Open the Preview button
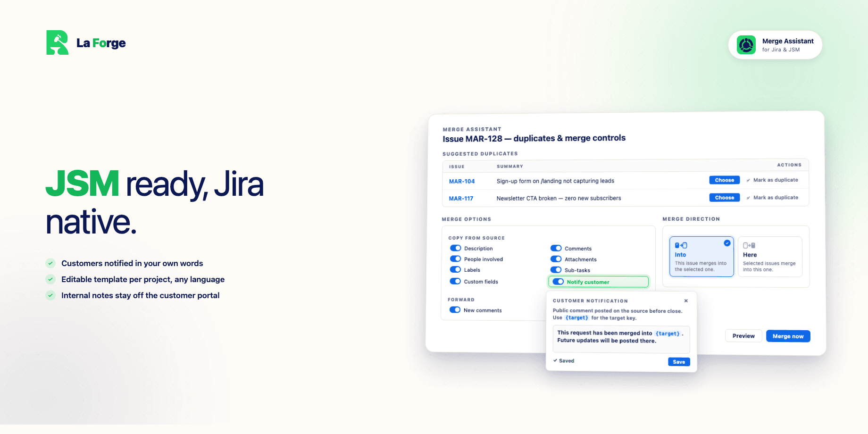868x434 pixels. 743,336
